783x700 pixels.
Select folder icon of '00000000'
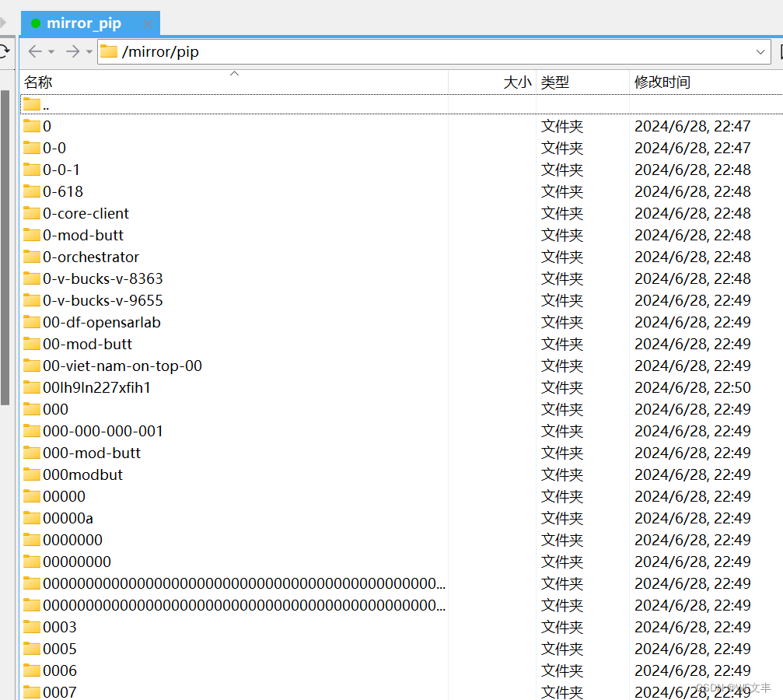coord(31,561)
